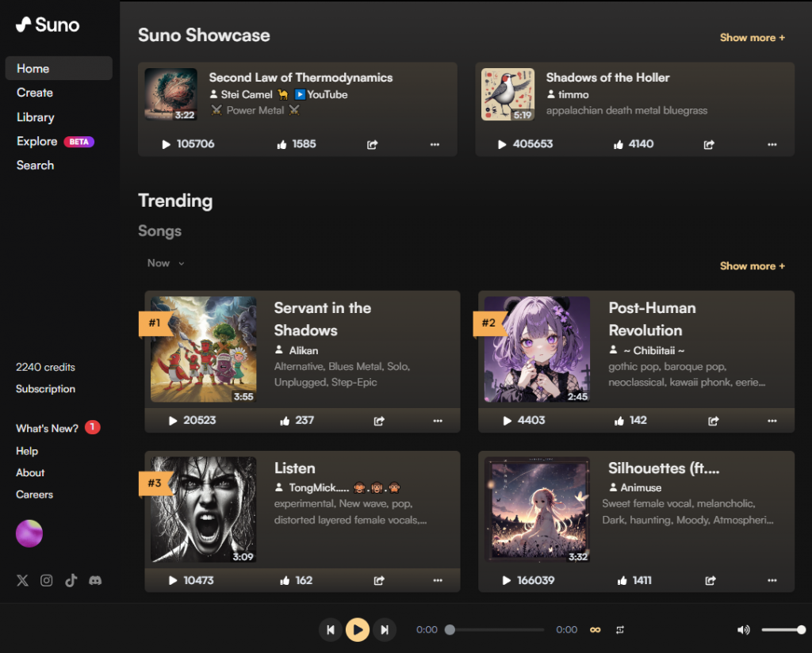
Task: Toggle the infinity autoplay button
Action: 595,630
